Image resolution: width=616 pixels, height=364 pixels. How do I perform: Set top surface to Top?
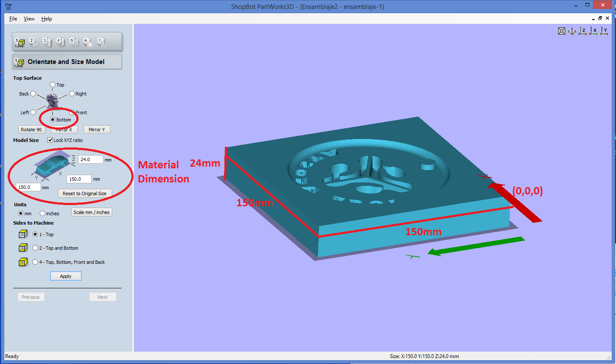pos(53,85)
